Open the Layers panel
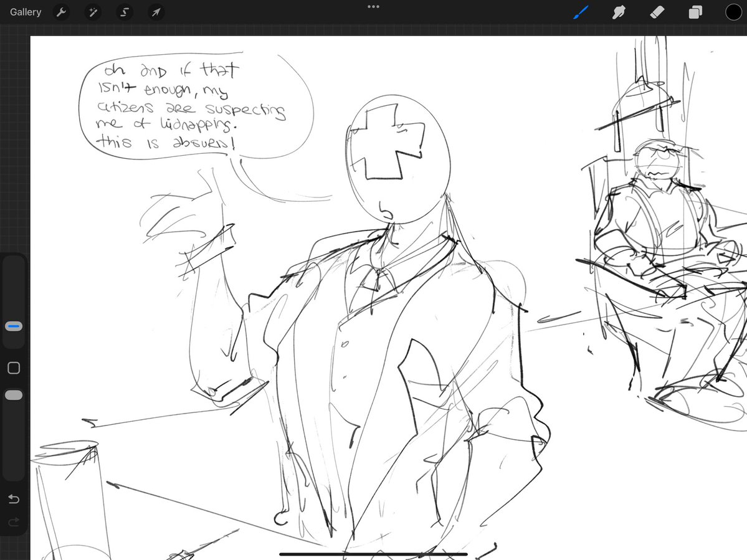This screenshot has width=747, height=560. (695, 12)
